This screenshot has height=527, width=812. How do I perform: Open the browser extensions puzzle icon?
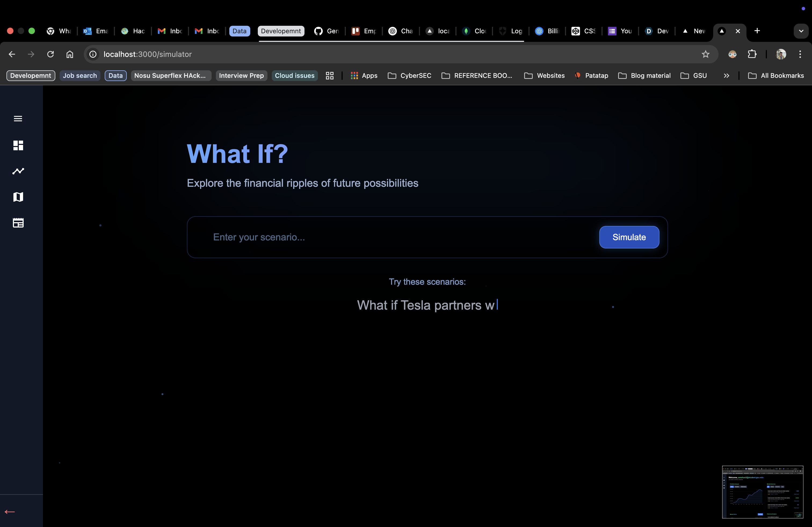tap(752, 54)
